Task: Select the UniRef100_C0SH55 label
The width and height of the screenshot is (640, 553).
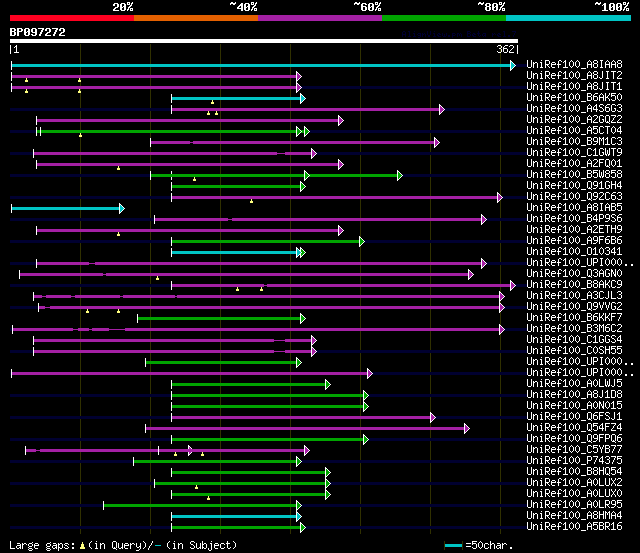Action: click(574, 351)
